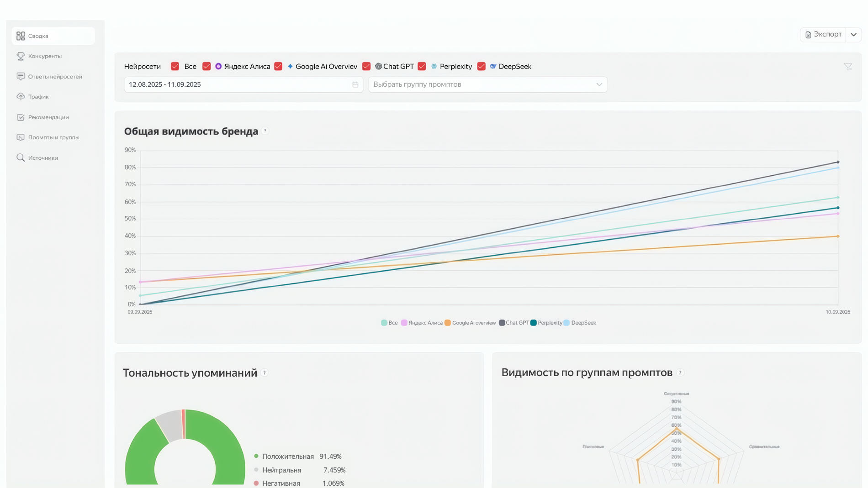The width and height of the screenshot is (868, 488).
Task: Toggle the Яндекс Алиса checkbox
Action: click(206, 67)
